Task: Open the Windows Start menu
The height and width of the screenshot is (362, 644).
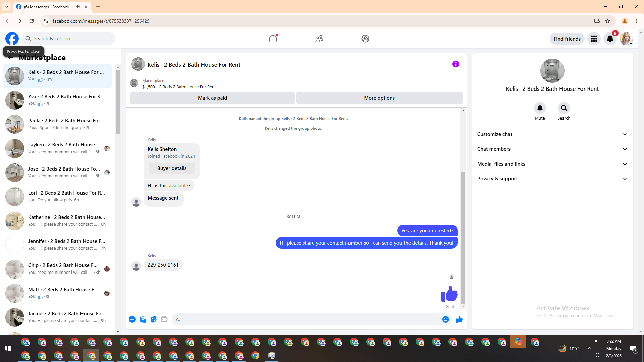Action: pos(8,348)
